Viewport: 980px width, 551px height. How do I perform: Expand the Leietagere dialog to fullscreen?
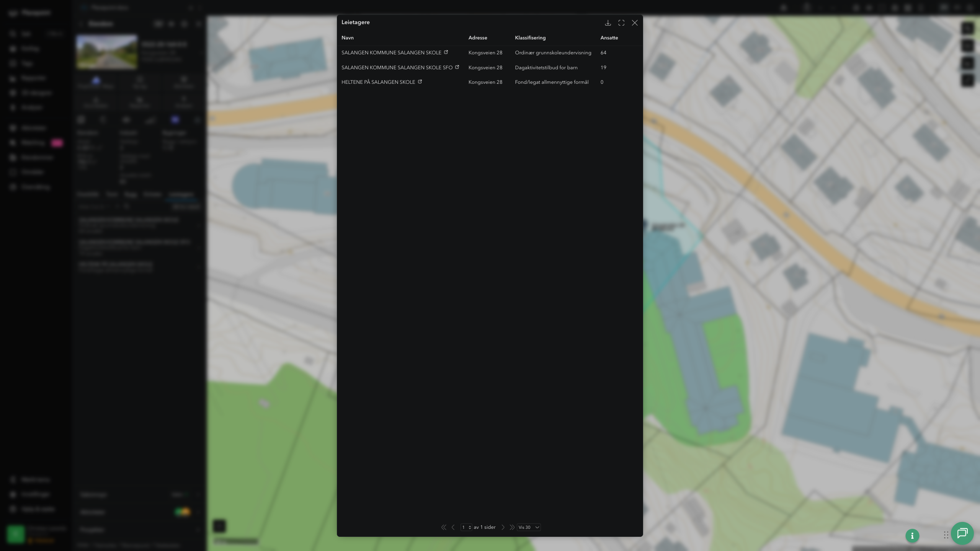(621, 23)
